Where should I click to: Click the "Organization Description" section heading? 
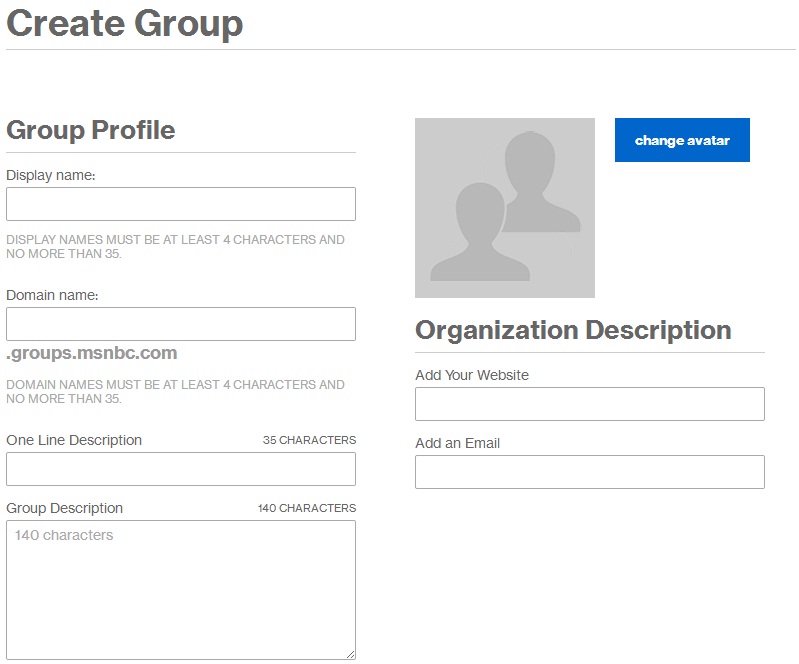click(573, 330)
